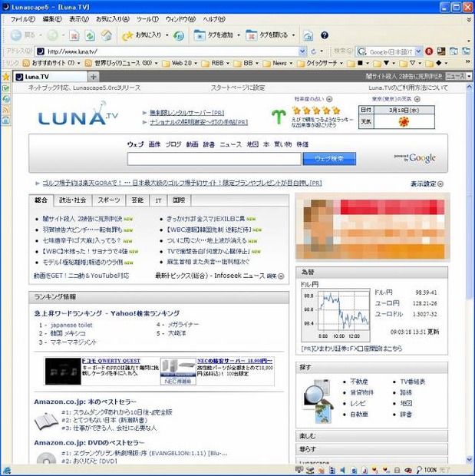The width and height of the screenshot is (475, 476).
Task: Click the ニュース search category link
Action: coord(231,144)
